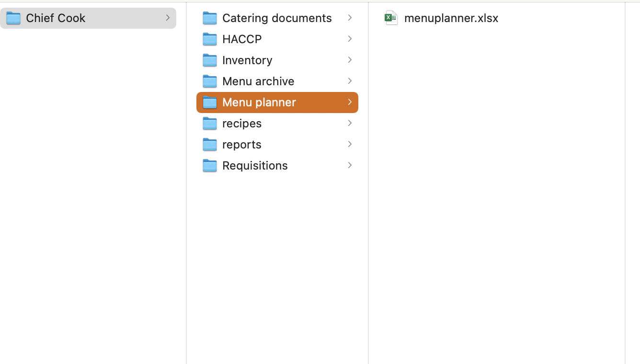Click the Catering documents folder icon
This screenshot has width=640, height=364.
[x=210, y=18]
